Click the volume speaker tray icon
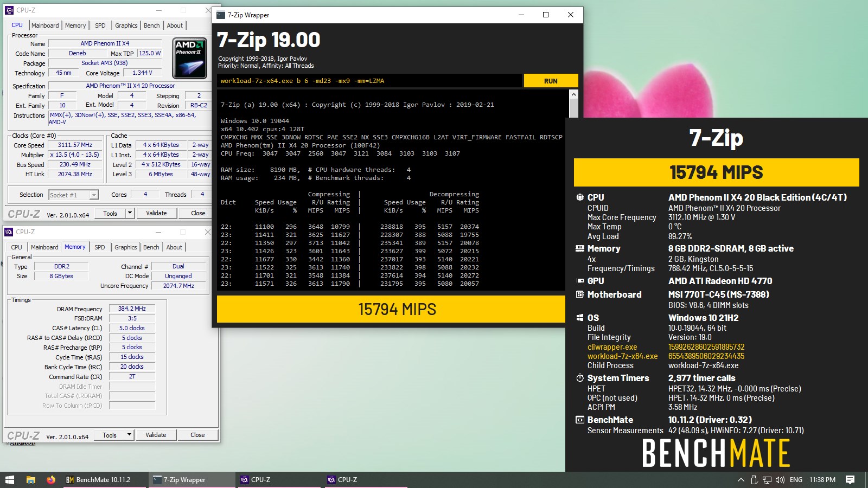Image resolution: width=868 pixels, height=488 pixels. click(x=780, y=480)
